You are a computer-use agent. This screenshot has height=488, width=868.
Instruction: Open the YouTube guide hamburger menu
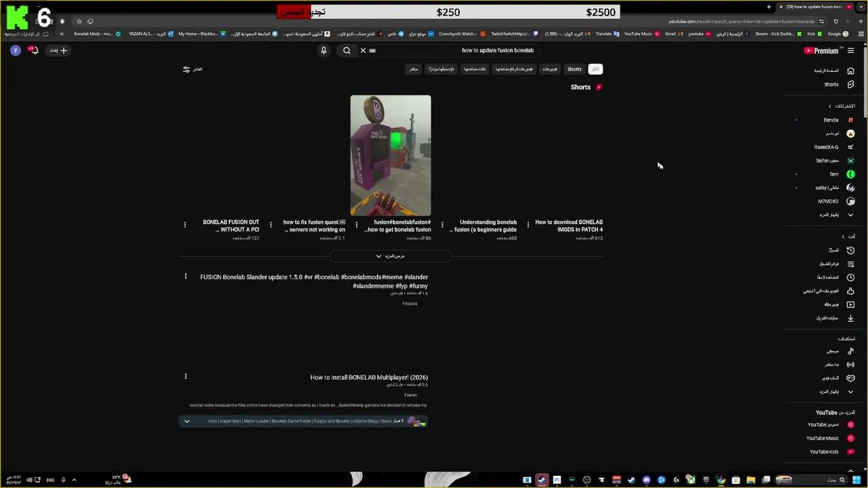pos(850,50)
